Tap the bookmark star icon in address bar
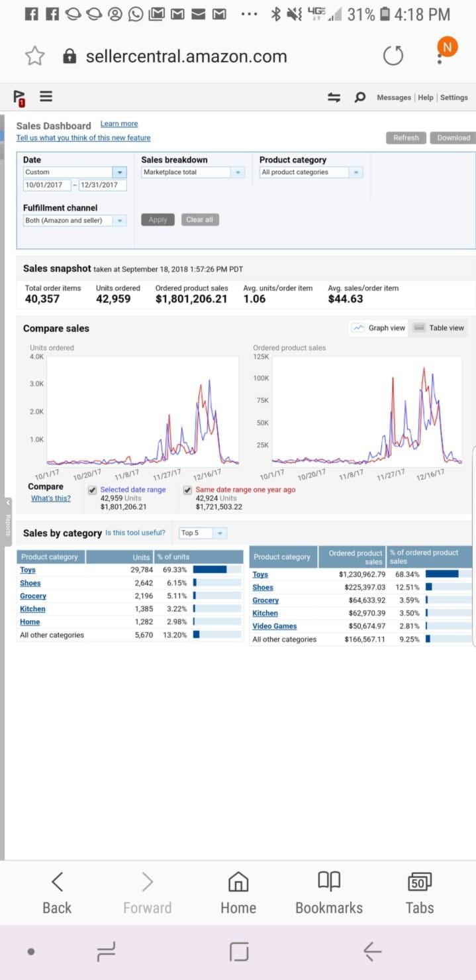The image size is (476, 980). (34, 56)
